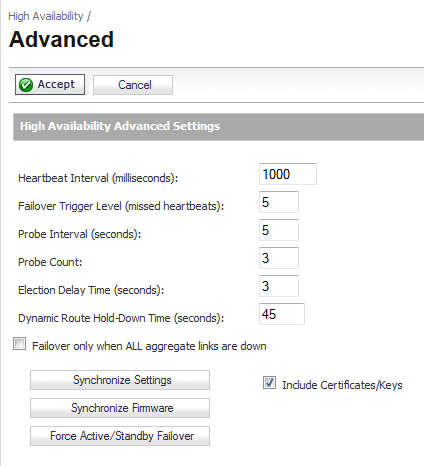The height and width of the screenshot is (466, 424).
Task: Focus the Heartbeat Interval field showing 1000
Action: click(x=288, y=174)
